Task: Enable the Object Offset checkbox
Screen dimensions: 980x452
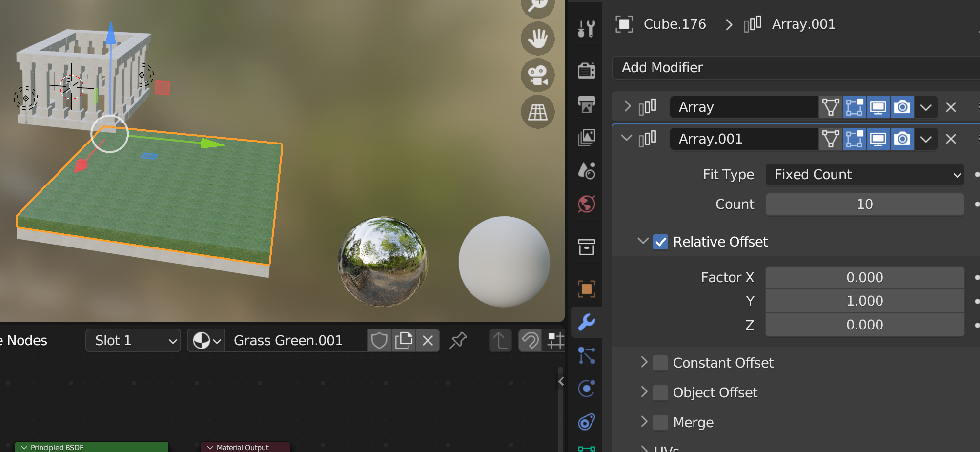Action: [661, 392]
